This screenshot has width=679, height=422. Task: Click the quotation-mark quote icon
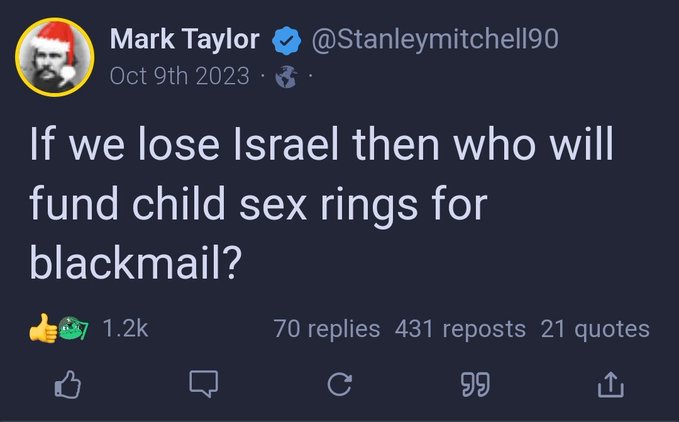click(476, 384)
